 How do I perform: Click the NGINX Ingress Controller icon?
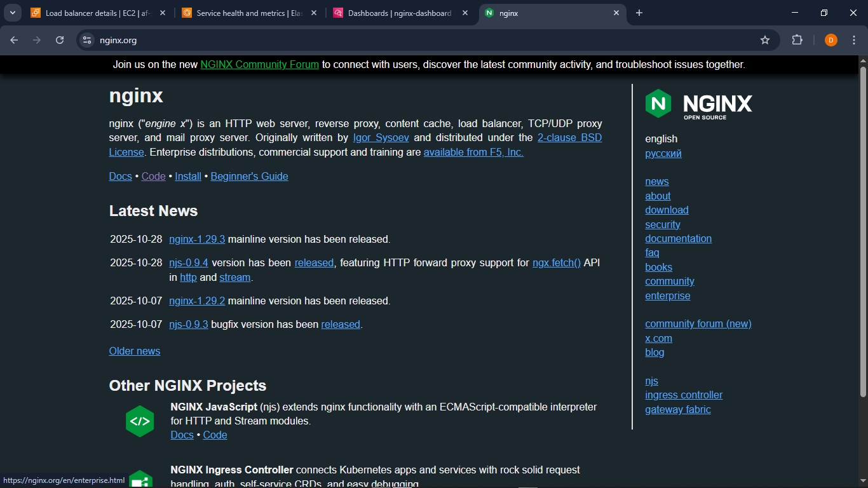pos(140,480)
